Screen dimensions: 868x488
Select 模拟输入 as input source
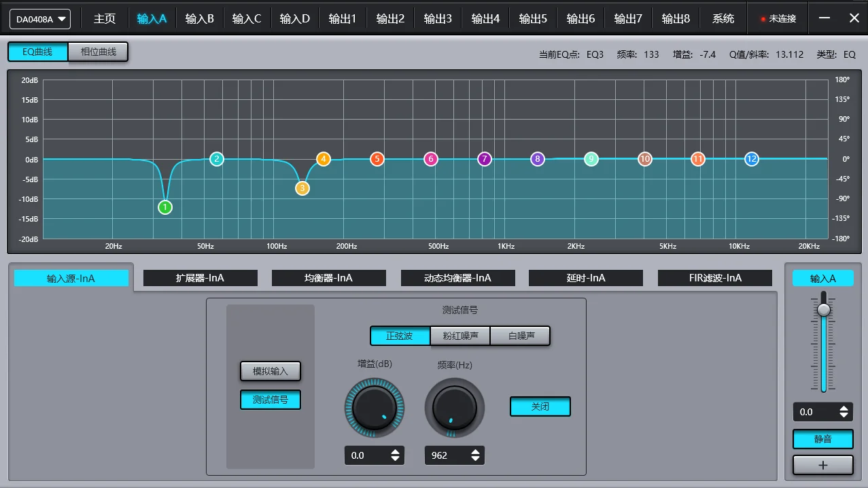coord(270,371)
